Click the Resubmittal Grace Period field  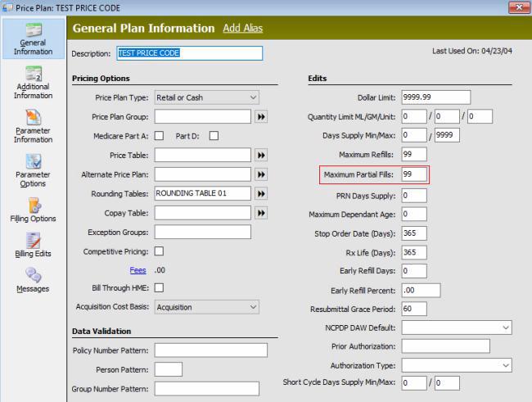pos(414,309)
